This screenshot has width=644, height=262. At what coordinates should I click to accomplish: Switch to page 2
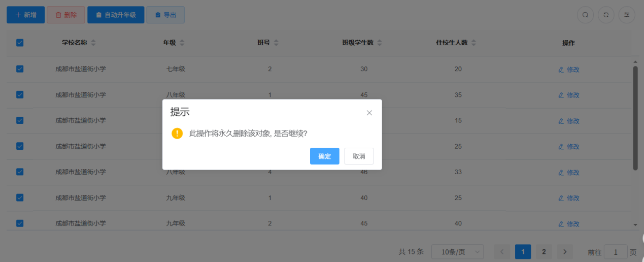(544, 252)
